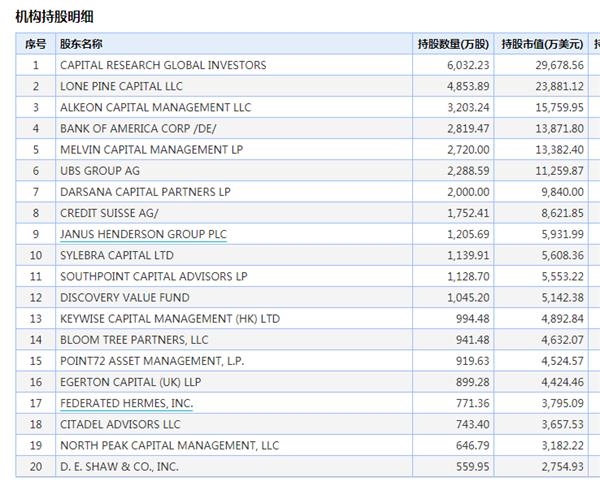Select CITADEL ADVISORS LLC row
Viewport: 600px width, 486px height.
[x=308, y=424]
